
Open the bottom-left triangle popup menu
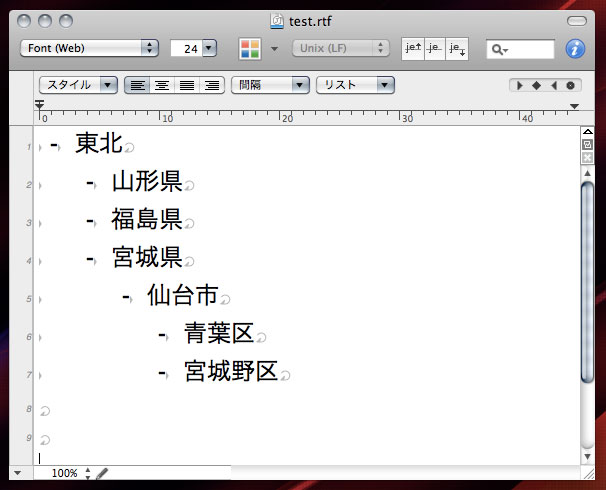tap(17, 473)
